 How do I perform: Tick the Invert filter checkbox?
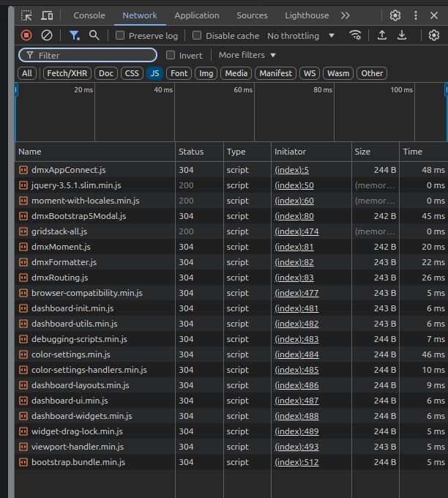pyautogui.click(x=171, y=55)
